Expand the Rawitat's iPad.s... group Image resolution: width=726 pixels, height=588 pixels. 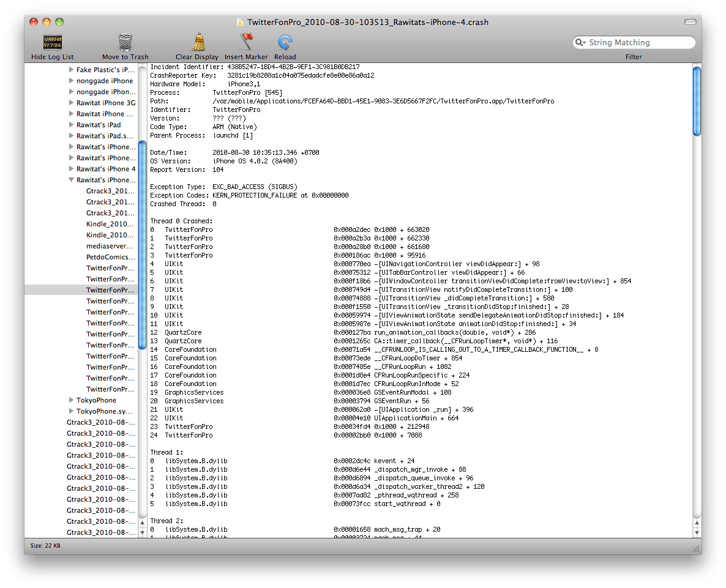[x=71, y=136]
